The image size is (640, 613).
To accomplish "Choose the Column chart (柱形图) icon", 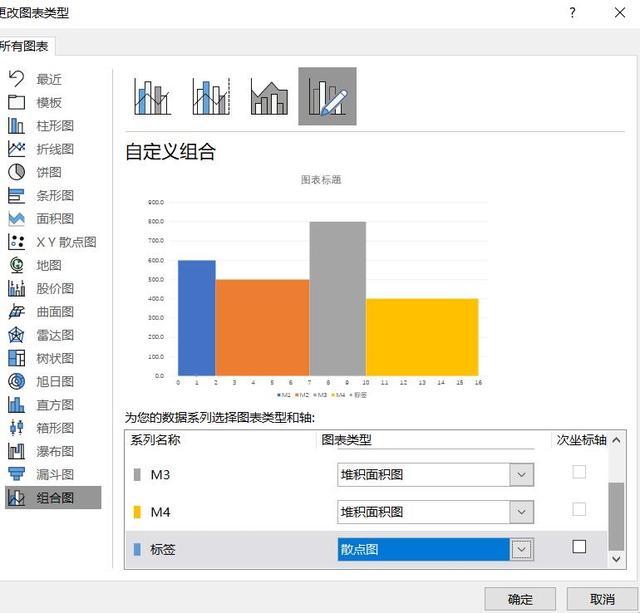I will [16, 125].
